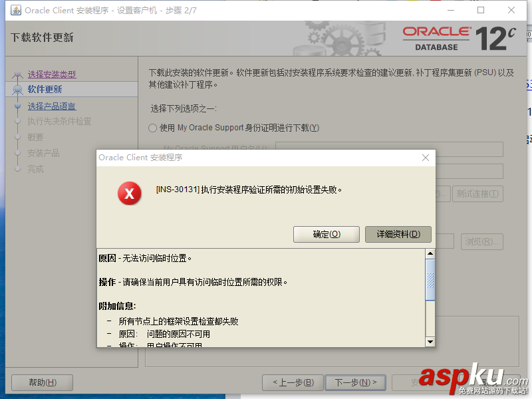This screenshot has width=532, height=399.
Task: Open the 选择安装类型 step link
Action: (x=52, y=74)
